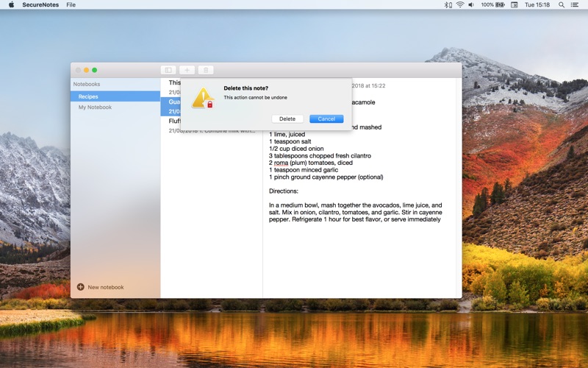Viewport: 588px width, 368px height.
Task: Click the note date ending at 15:22
Action: tap(369, 85)
